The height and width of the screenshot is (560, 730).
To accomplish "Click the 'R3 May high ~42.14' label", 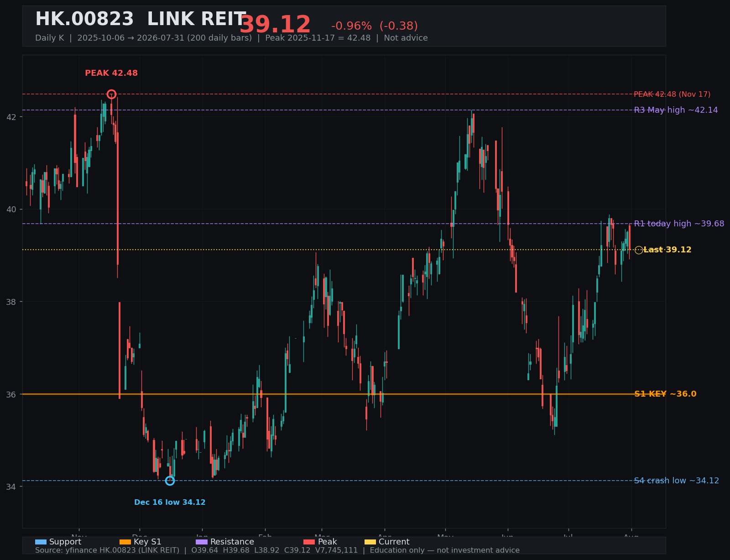I will click(676, 110).
